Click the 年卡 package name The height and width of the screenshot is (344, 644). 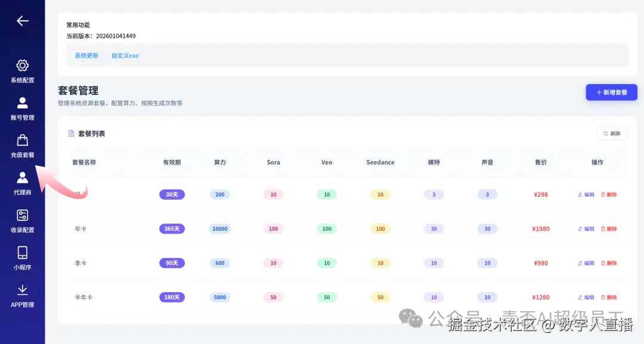coord(80,229)
